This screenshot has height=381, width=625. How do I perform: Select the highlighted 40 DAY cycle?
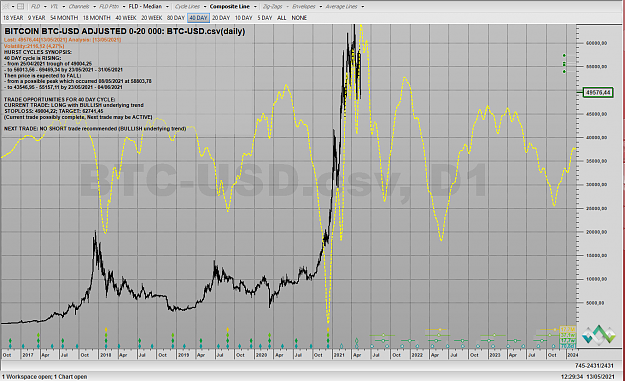198,18
